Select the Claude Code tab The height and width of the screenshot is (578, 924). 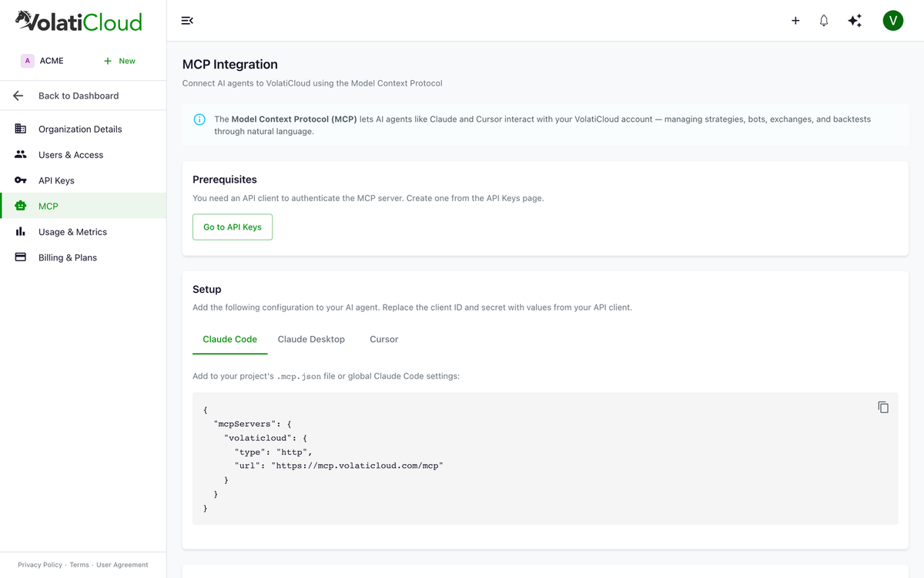click(229, 339)
